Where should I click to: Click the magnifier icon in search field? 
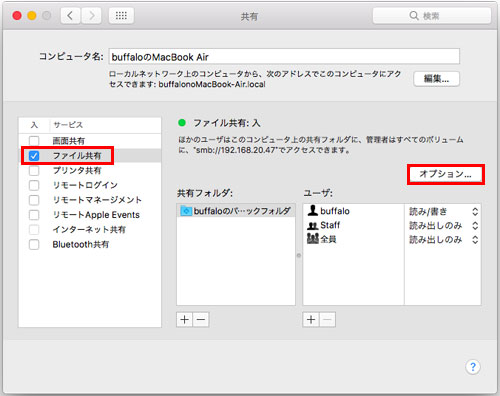tap(414, 16)
